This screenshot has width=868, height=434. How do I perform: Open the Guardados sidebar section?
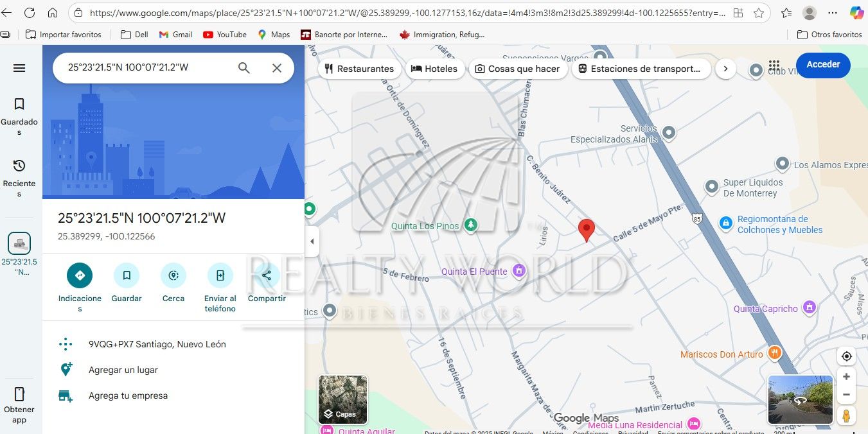(x=19, y=111)
